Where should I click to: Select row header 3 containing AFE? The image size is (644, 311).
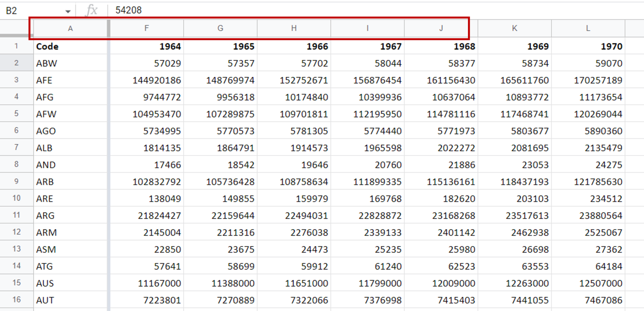tap(16, 80)
